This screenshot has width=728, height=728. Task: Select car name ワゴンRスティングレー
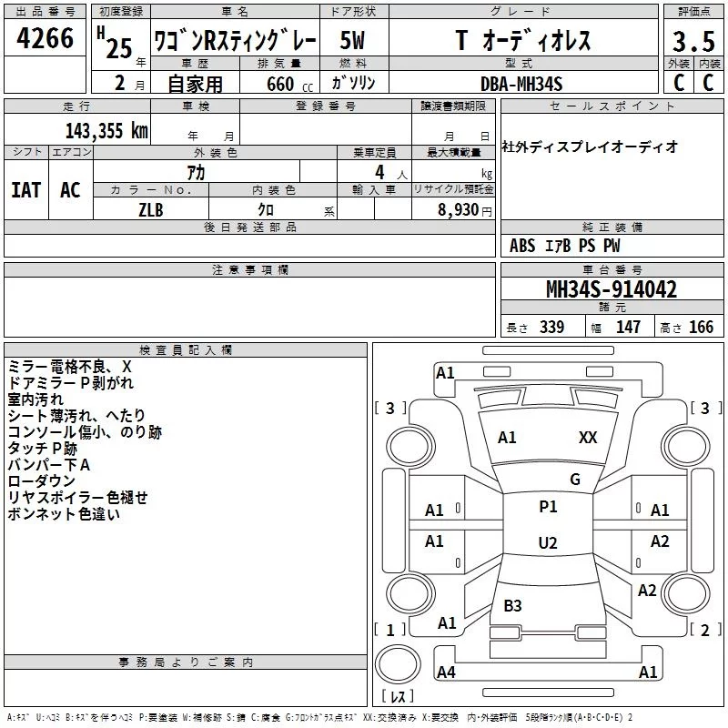235,41
